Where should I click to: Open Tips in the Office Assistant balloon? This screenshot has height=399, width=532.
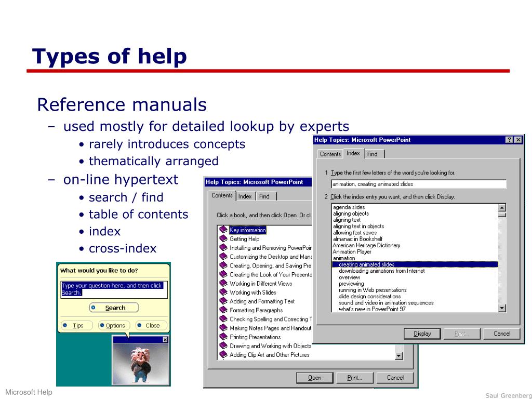click(77, 326)
